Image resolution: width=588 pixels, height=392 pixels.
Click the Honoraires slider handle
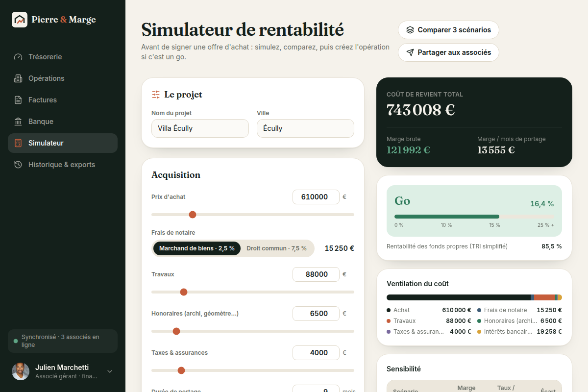coord(176,331)
